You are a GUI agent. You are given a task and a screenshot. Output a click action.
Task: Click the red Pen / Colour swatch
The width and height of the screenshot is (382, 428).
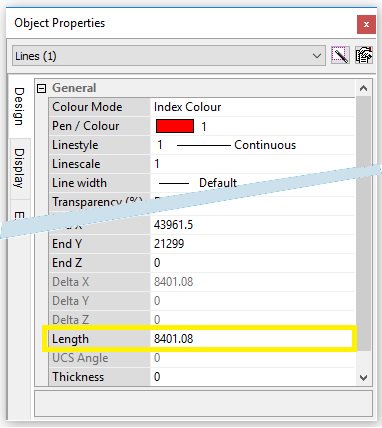click(175, 126)
